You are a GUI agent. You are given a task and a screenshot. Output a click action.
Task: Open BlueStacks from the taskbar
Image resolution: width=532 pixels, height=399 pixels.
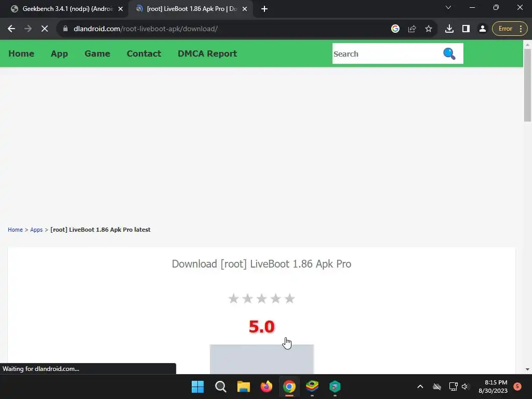coord(312,387)
